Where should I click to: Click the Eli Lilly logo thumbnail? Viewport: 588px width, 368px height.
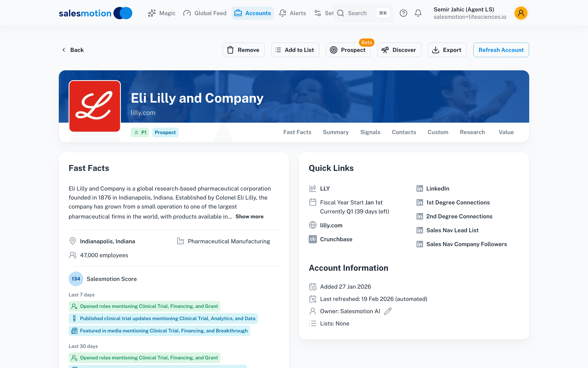click(95, 106)
